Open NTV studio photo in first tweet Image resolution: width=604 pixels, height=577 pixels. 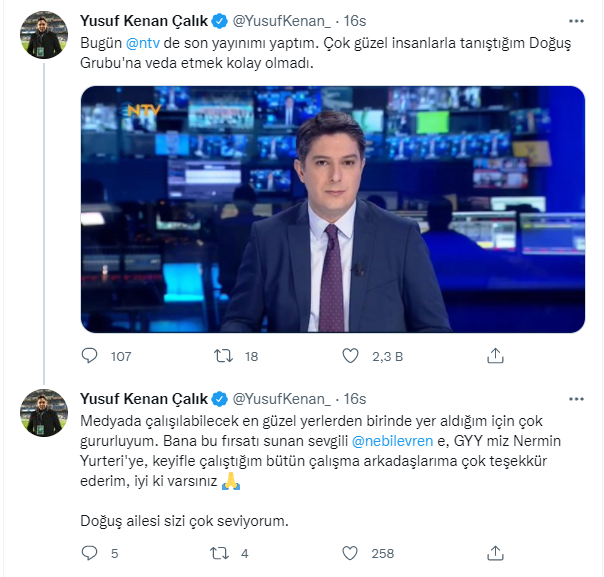click(333, 209)
